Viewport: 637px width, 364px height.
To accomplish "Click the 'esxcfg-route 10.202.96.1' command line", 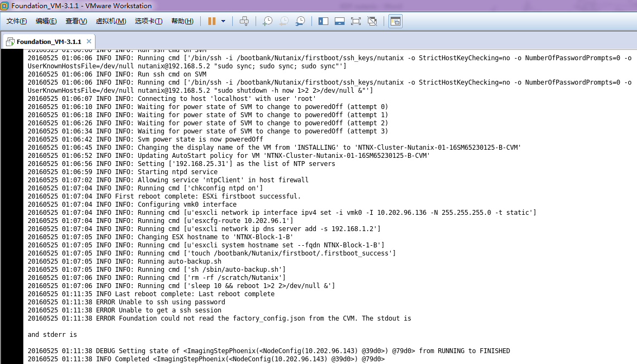I will [x=161, y=221].
